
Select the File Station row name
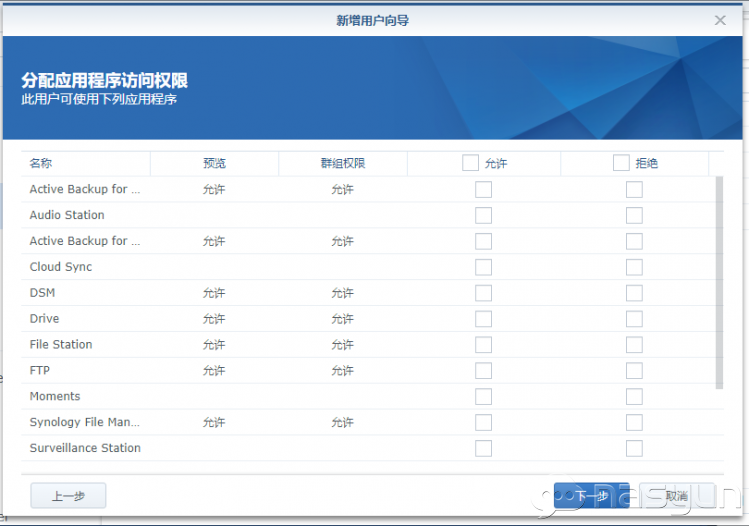pos(61,344)
